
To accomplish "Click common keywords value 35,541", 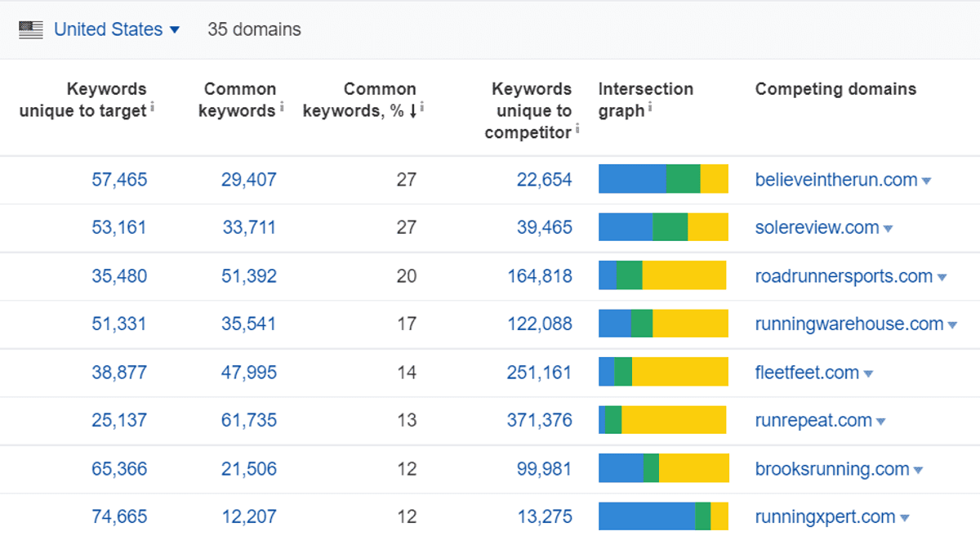I will tap(248, 324).
